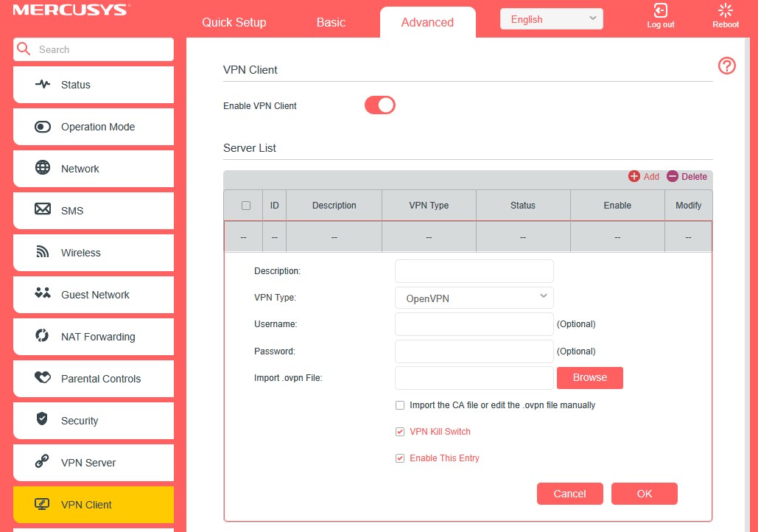Open SMS settings via envelope icon
The image size is (758, 532).
click(44, 211)
